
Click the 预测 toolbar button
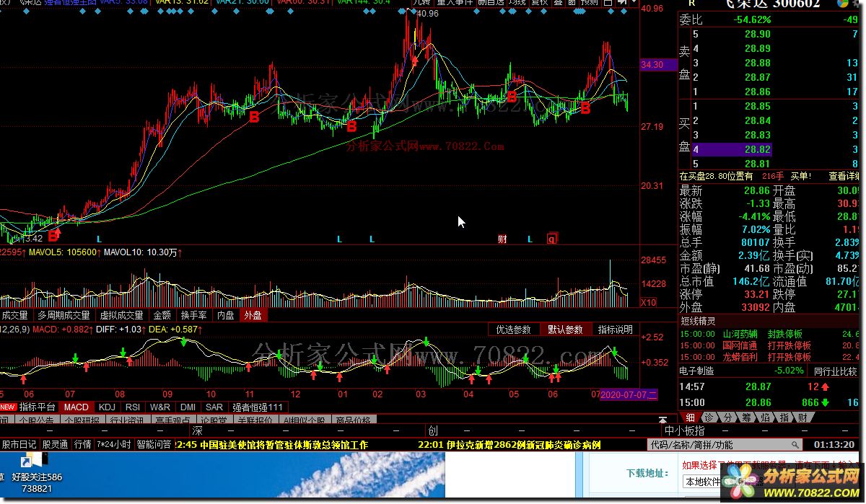click(590, 3)
